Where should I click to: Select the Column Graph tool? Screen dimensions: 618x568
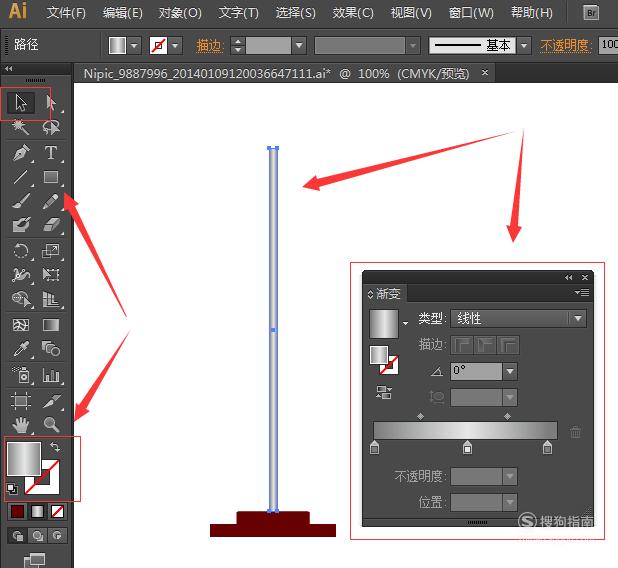[x=51, y=374]
